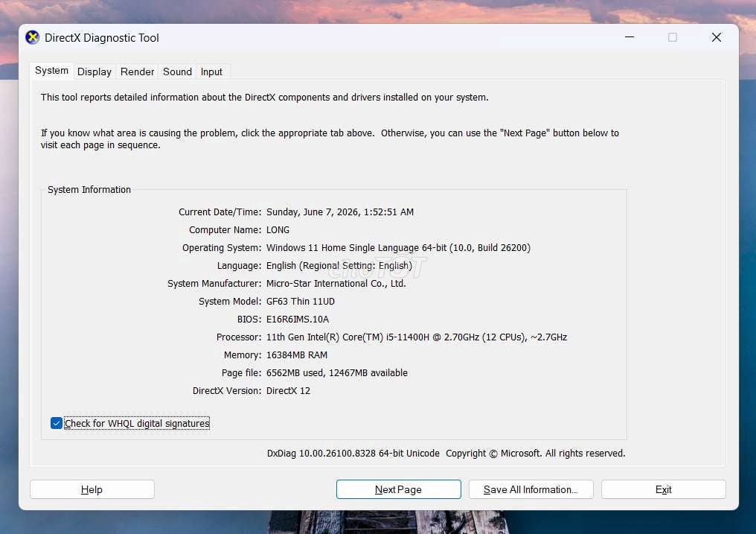Close the DirectX Diagnostic Tool window
The height and width of the screenshot is (534, 756).
pyautogui.click(x=717, y=37)
